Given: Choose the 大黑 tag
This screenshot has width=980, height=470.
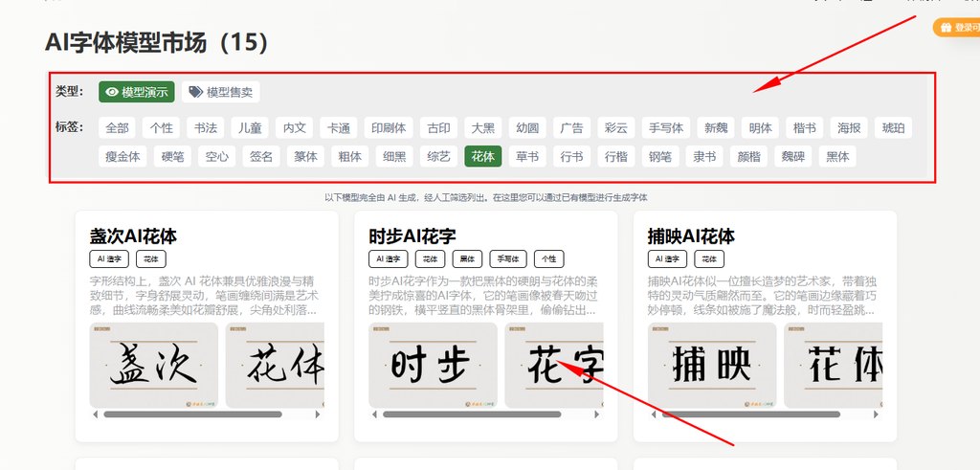Looking at the screenshot, I should pyautogui.click(x=483, y=127).
